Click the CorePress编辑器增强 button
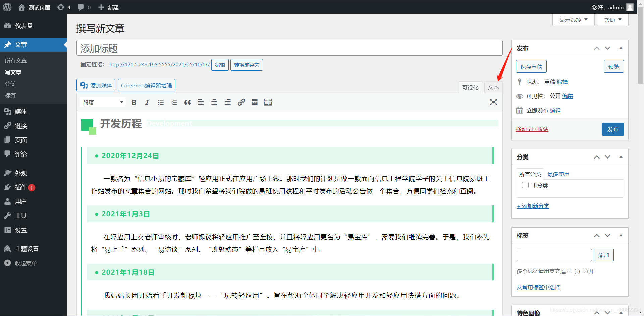Screen dimensions: 644x316 pyautogui.click(x=147, y=85)
